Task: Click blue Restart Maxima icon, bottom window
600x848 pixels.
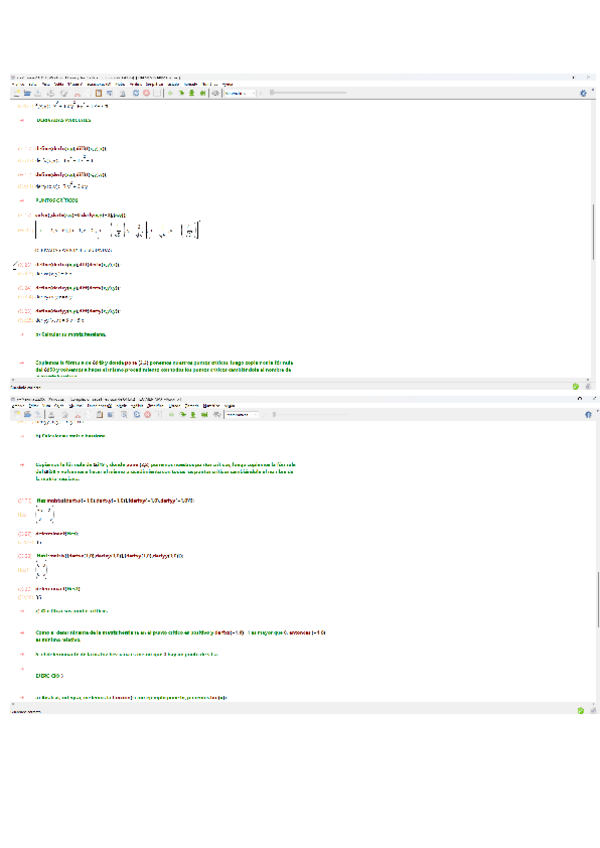Action: (x=137, y=414)
